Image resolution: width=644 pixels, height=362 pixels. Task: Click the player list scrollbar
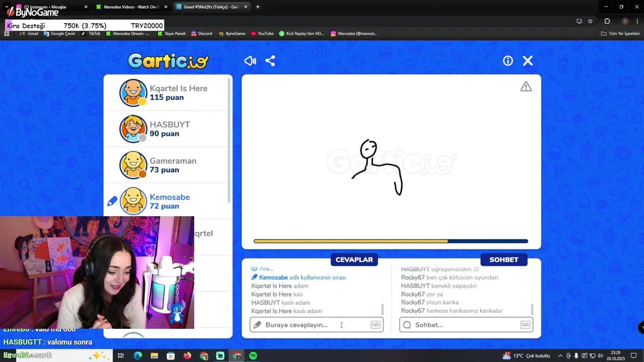pos(230,141)
